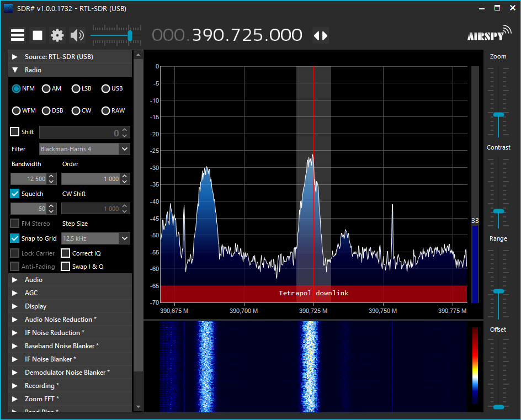Click the Shift value field

[x=79, y=132]
